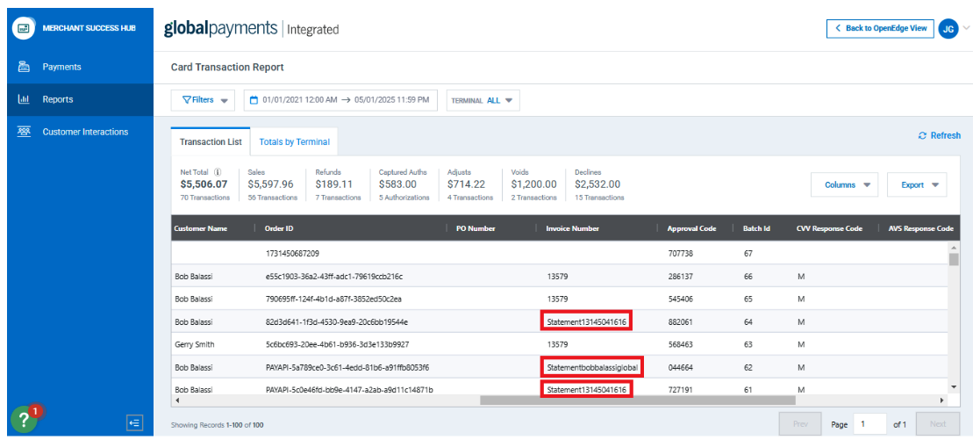Open the Export dropdown menu
Image resolution: width=980 pixels, height=440 pixels.
(918, 185)
